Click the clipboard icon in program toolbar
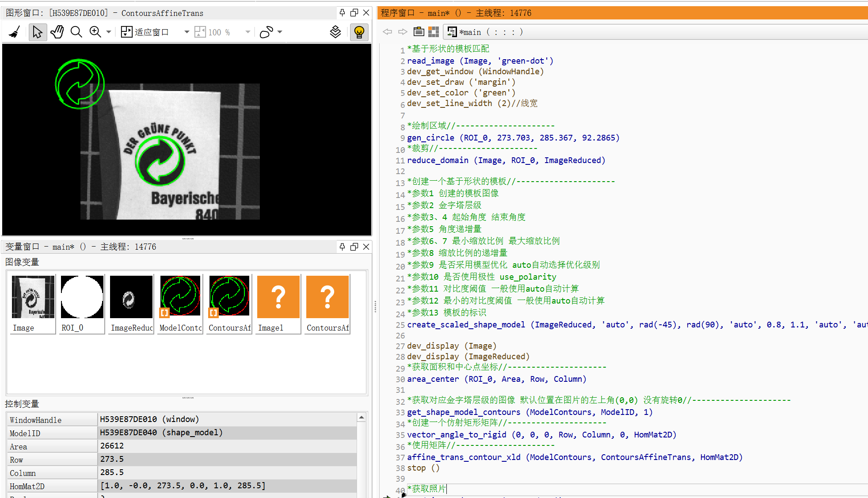The height and width of the screenshot is (498, 868). 419,32
